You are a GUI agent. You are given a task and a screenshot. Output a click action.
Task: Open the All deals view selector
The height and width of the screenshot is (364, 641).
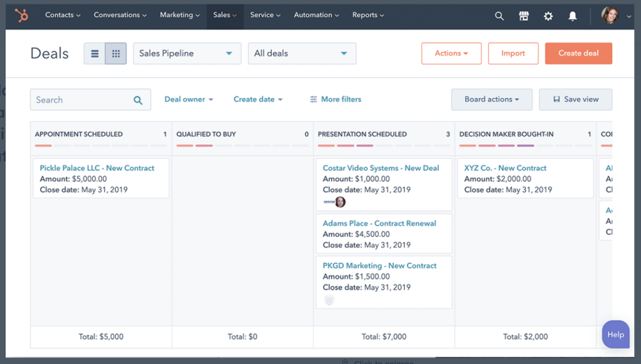[x=302, y=53]
